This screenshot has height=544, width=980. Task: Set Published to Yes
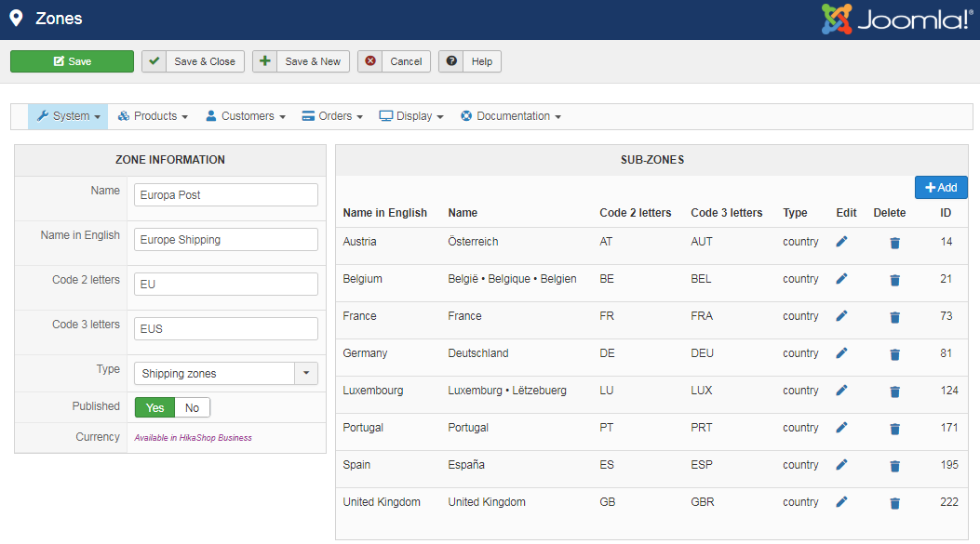coord(155,407)
